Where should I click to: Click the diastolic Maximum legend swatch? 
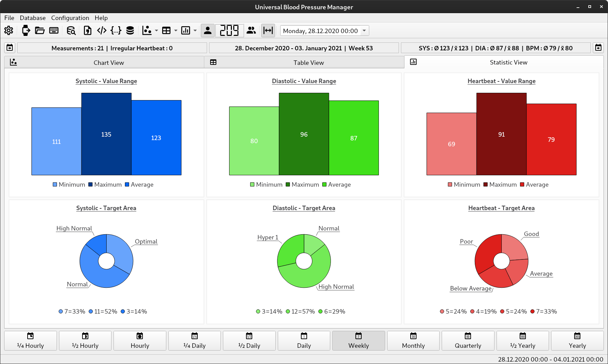coord(288,185)
